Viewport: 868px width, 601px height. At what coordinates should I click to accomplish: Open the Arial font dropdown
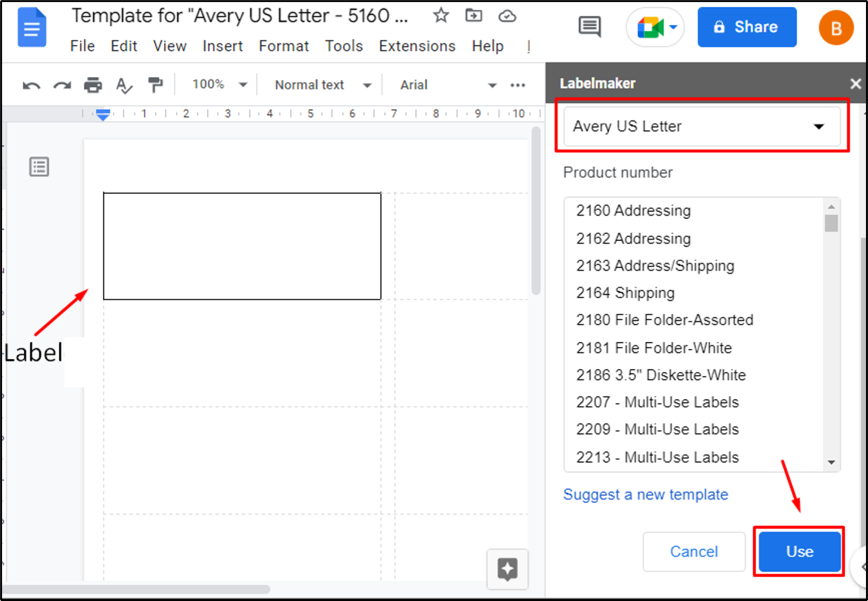tap(448, 85)
